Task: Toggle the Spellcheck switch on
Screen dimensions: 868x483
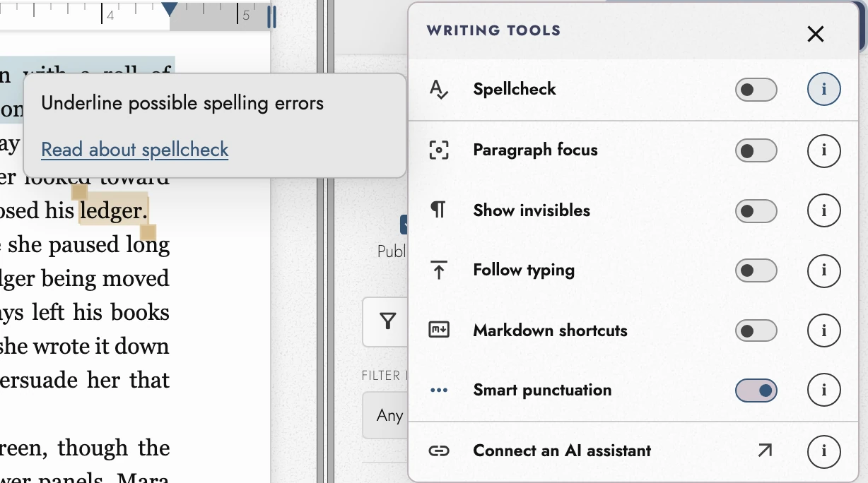Action: point(756,90)
